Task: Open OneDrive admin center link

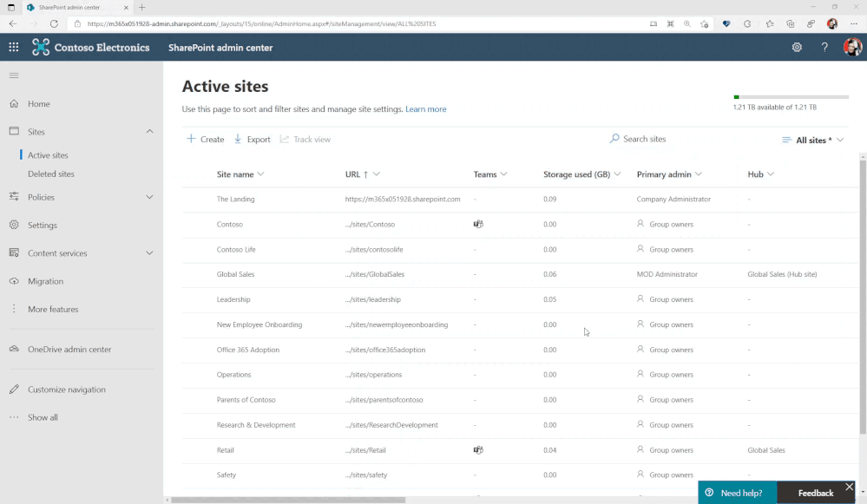Action: tap(69, 349)
